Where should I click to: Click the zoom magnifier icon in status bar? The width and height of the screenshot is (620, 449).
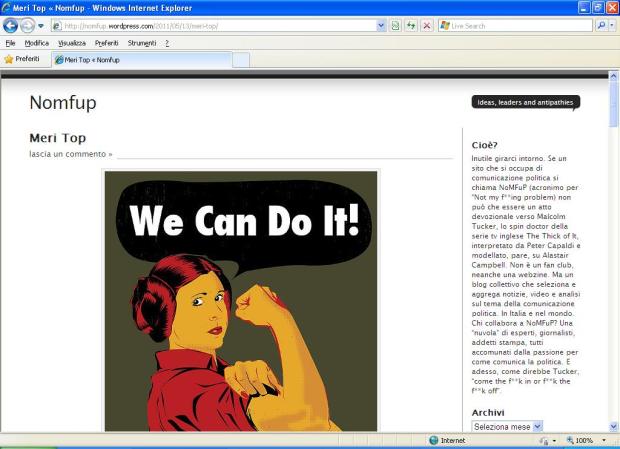coord(570,440)
